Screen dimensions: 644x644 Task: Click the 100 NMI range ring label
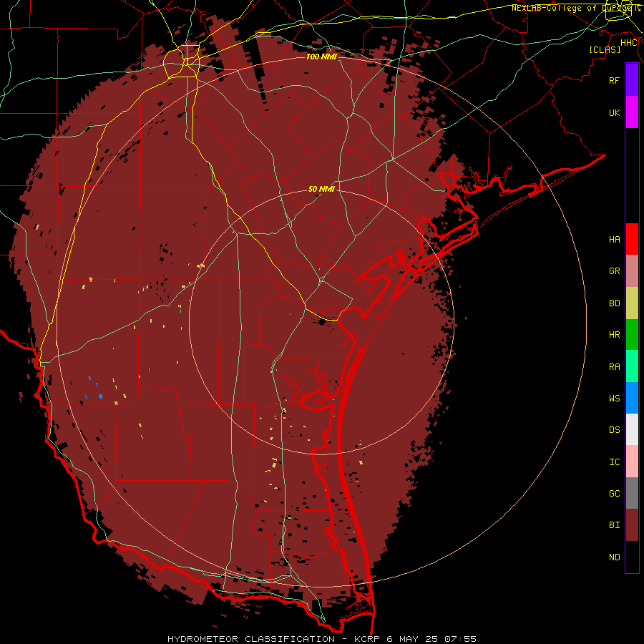(x=321, y=57)
